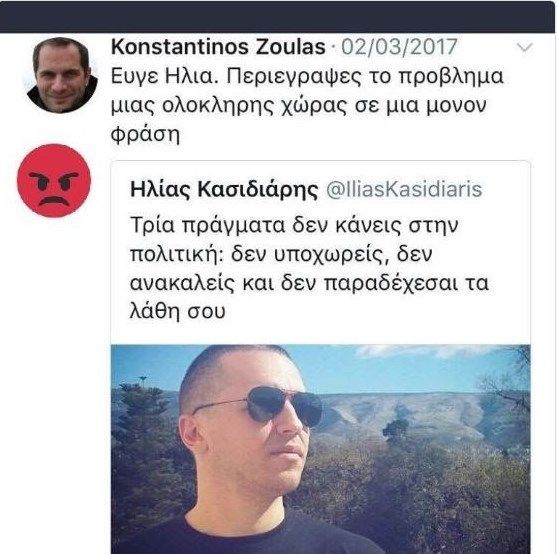Open the quoted author name Ηλίας Κασιδιάρης
Screen dimensions: 557x554
point(224,189)
